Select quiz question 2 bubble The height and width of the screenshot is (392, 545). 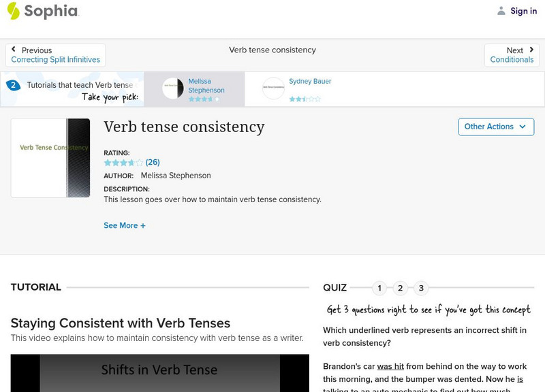coord(401,288)
